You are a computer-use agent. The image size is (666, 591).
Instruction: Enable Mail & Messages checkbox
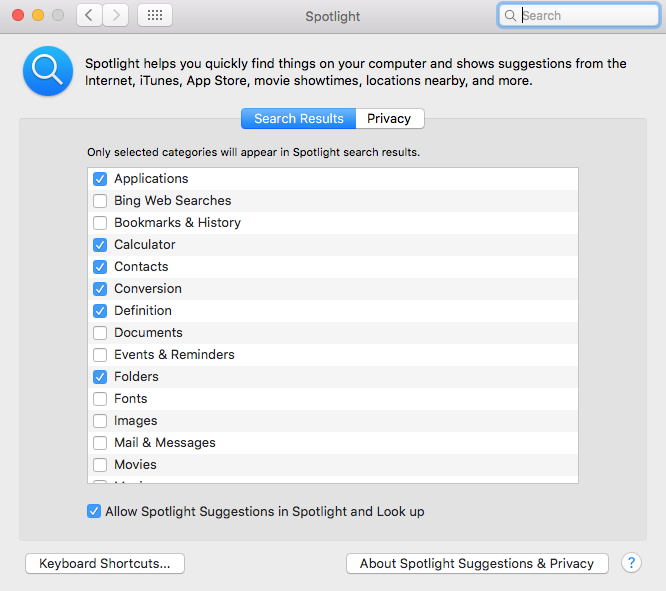100,443
